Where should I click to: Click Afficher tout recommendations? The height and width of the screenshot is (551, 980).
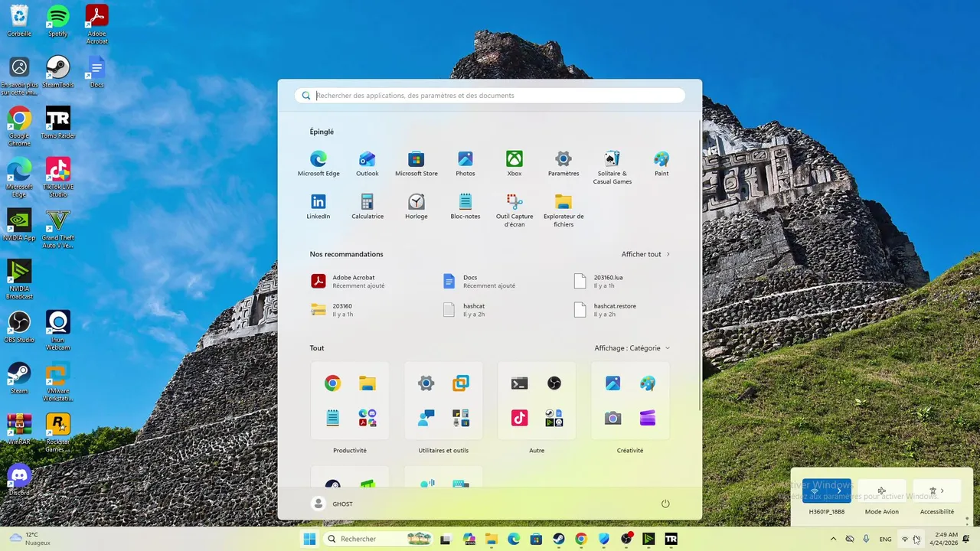645,254
